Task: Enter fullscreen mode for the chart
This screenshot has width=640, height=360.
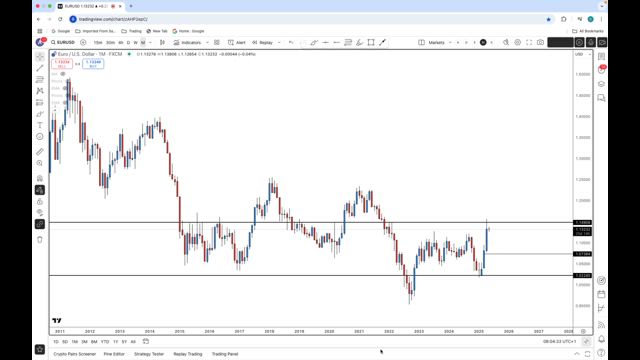Action: pyautogui.click(x=529, y=42)
